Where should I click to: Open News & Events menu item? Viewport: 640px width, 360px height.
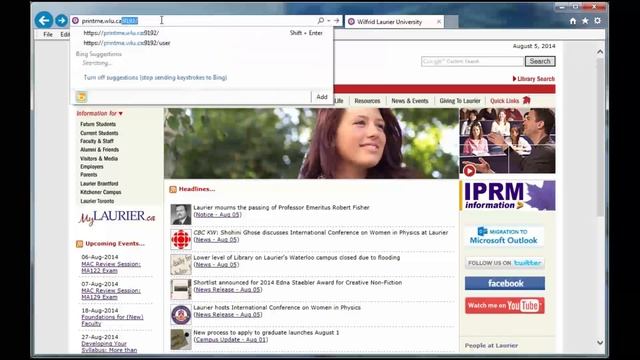coord(410,101)
